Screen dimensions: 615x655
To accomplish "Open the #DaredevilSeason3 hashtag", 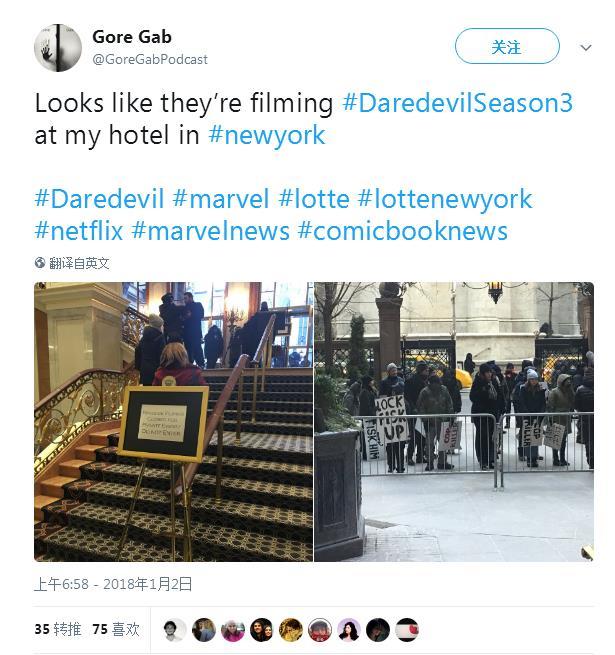I will pos(457,103).
